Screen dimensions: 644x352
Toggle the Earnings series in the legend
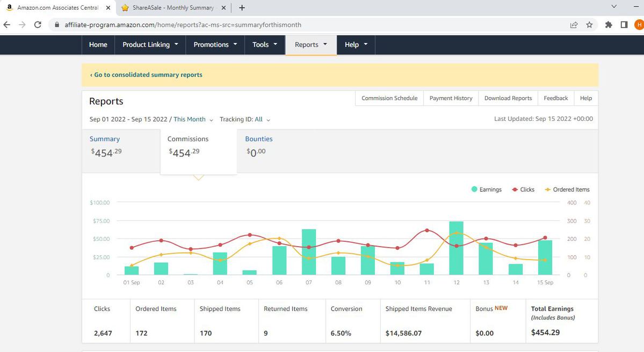(486, 189)
